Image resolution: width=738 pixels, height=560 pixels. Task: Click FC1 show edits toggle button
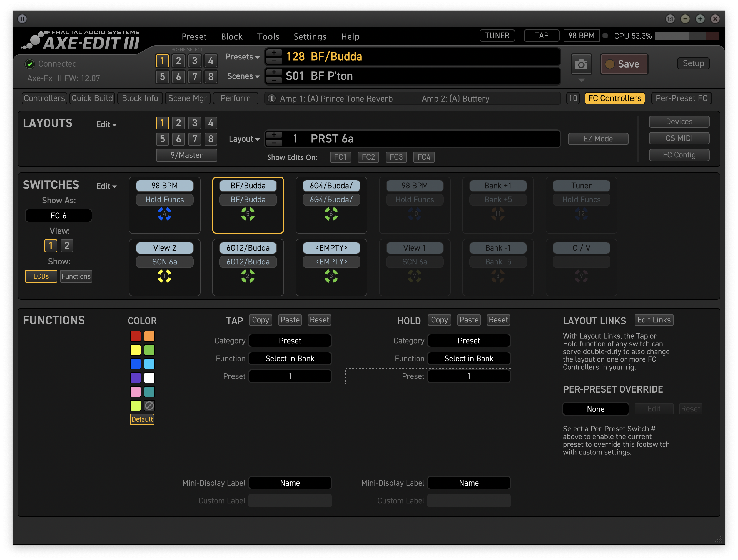coord(341,157)
